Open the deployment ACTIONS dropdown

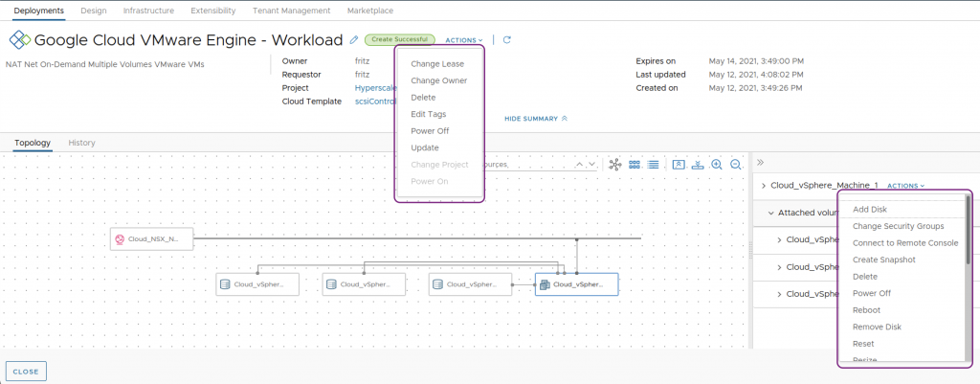464,40
